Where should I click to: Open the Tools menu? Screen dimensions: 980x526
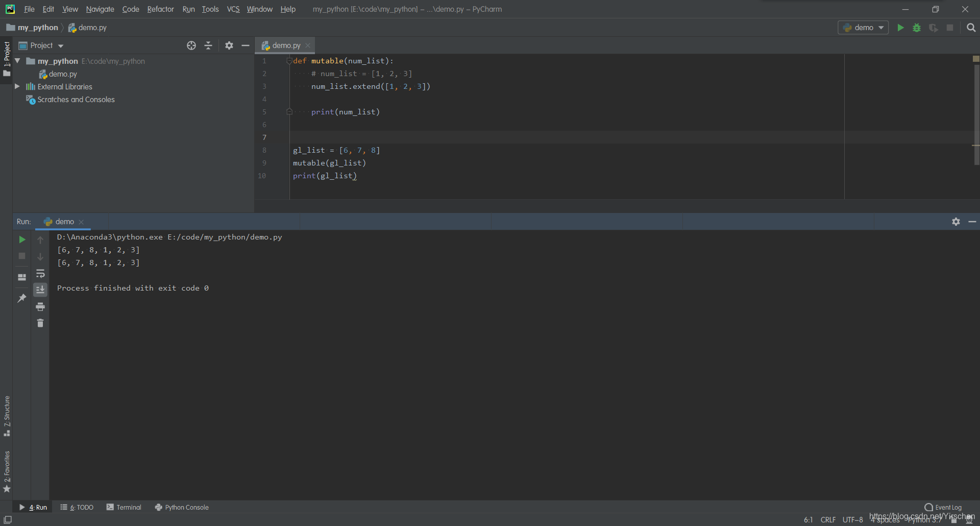tap(210, 9)
